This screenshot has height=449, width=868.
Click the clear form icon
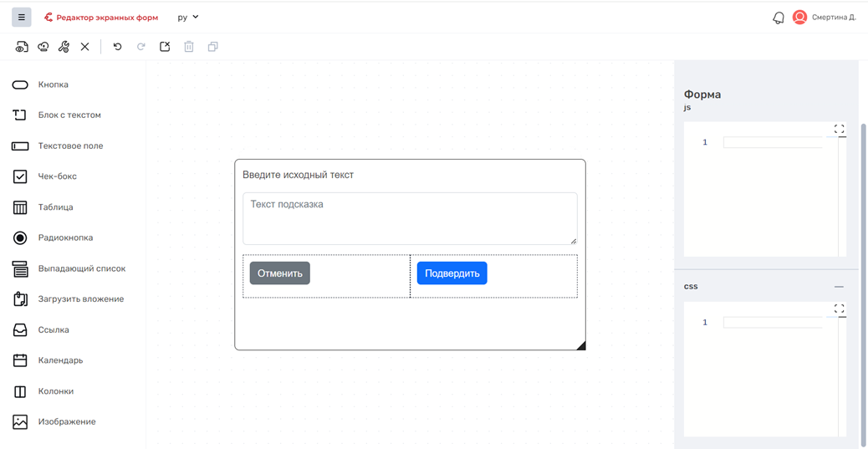(x=165, y=47)
